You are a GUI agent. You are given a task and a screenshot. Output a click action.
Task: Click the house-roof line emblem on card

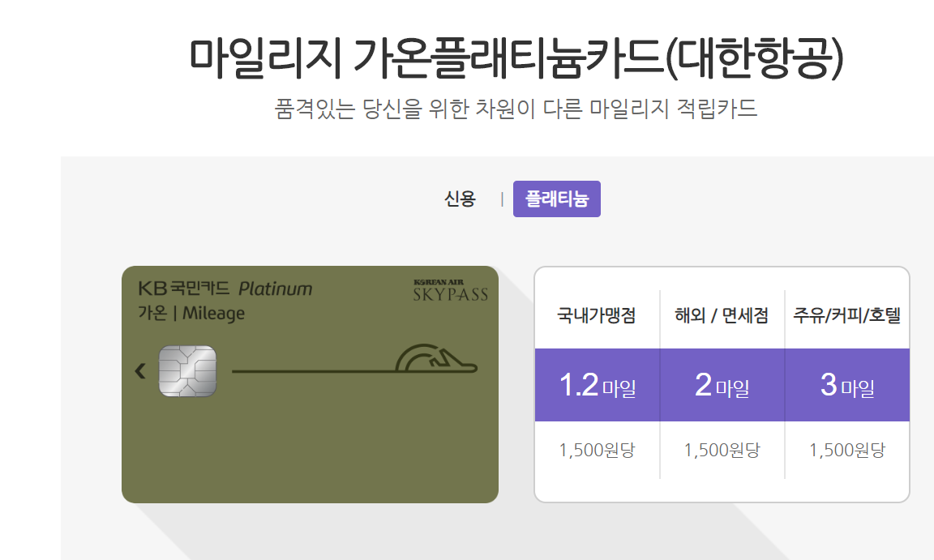point(436,358)
